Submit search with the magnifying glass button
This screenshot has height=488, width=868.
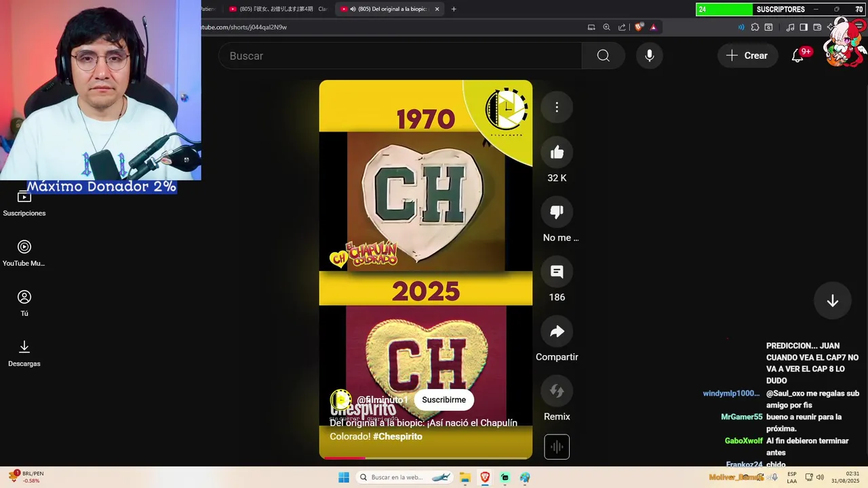point(603,56)
